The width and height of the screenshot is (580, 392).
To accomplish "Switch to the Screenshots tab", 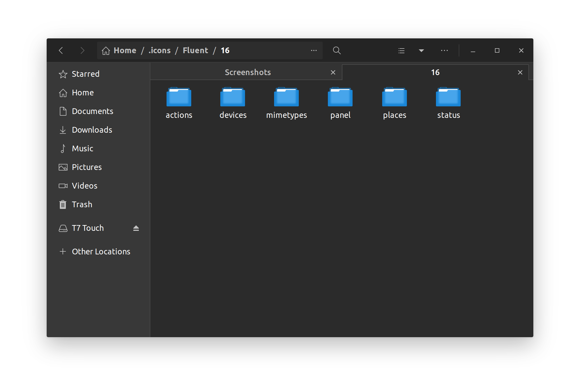I will tap(247, 72).
